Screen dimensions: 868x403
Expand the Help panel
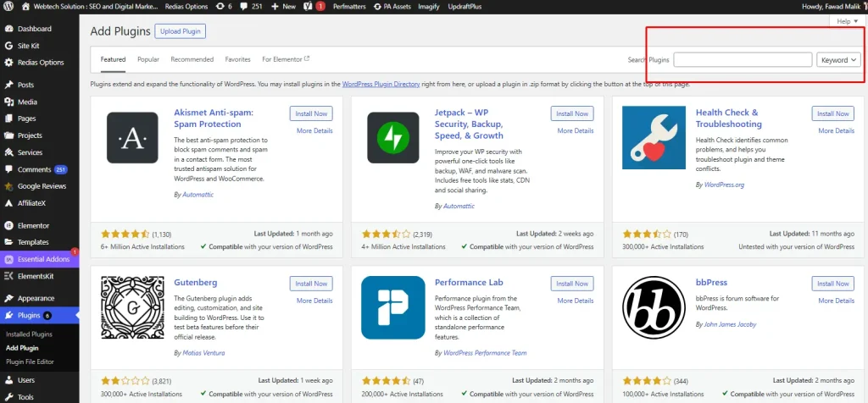click(x=847, y=21)
